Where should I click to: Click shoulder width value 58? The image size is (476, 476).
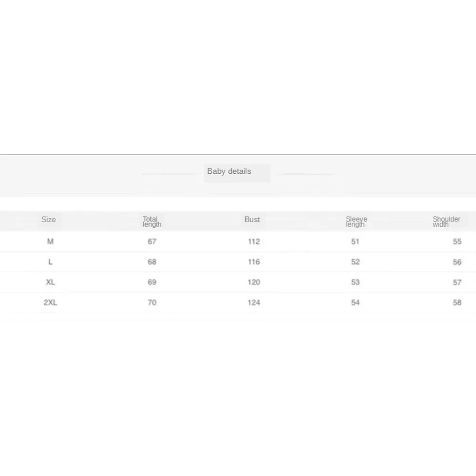pyautogui.click(x=457, y=302)
